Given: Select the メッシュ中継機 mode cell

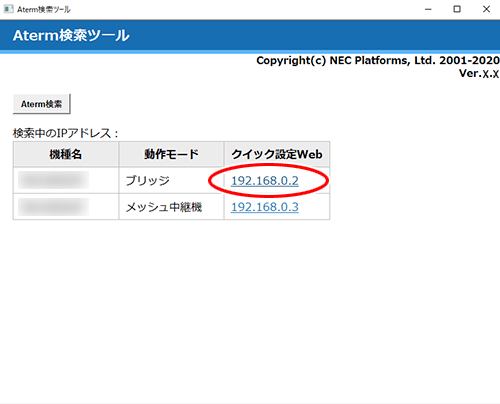Looking at the screenshot, I should pyautogui.click(x=171, y=207).
